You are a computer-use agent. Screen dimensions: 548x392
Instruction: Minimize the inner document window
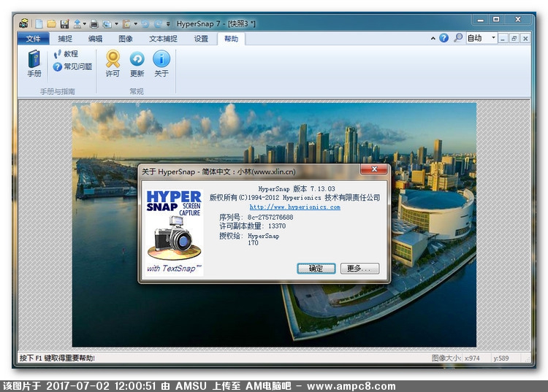pos(503,39)
